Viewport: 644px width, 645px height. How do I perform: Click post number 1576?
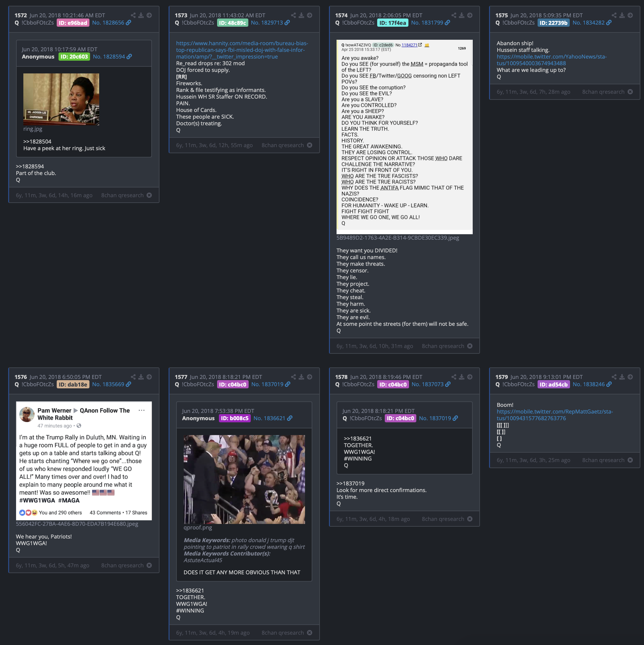[21, 377]
